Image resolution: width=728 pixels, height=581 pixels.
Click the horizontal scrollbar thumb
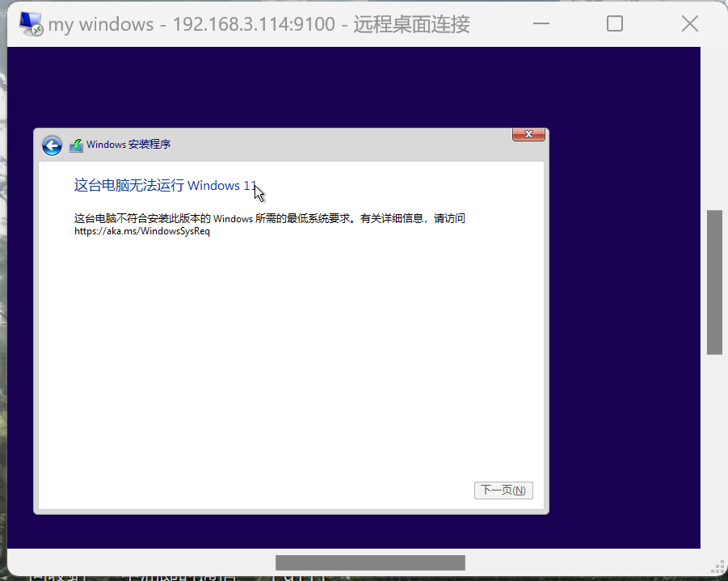370,562
